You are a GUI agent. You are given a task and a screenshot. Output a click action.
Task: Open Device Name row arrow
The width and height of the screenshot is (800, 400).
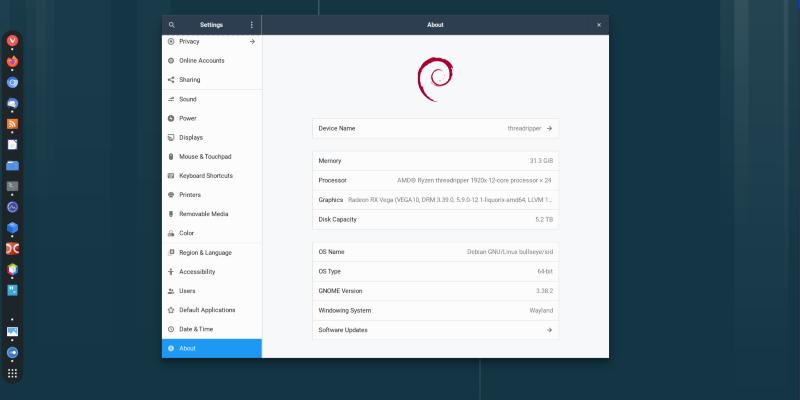[549, 128]
